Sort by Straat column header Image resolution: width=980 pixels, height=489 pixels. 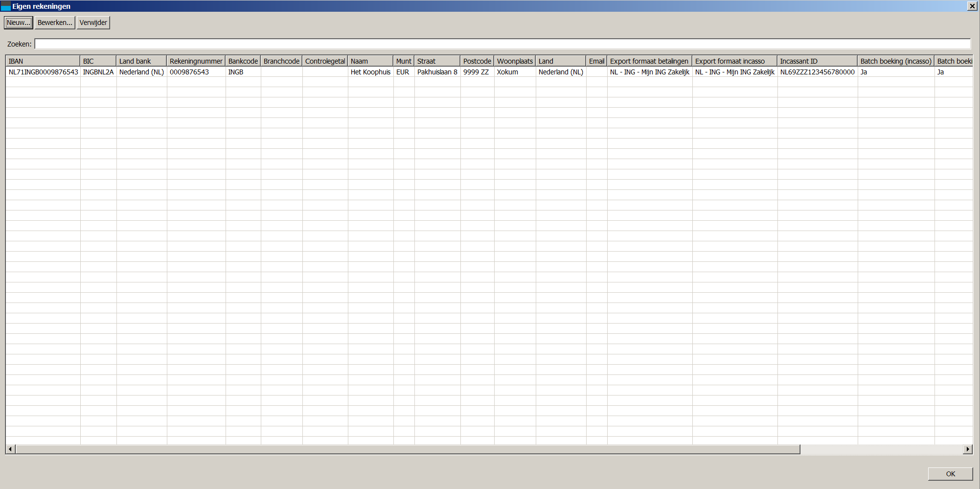click(437, 61)
